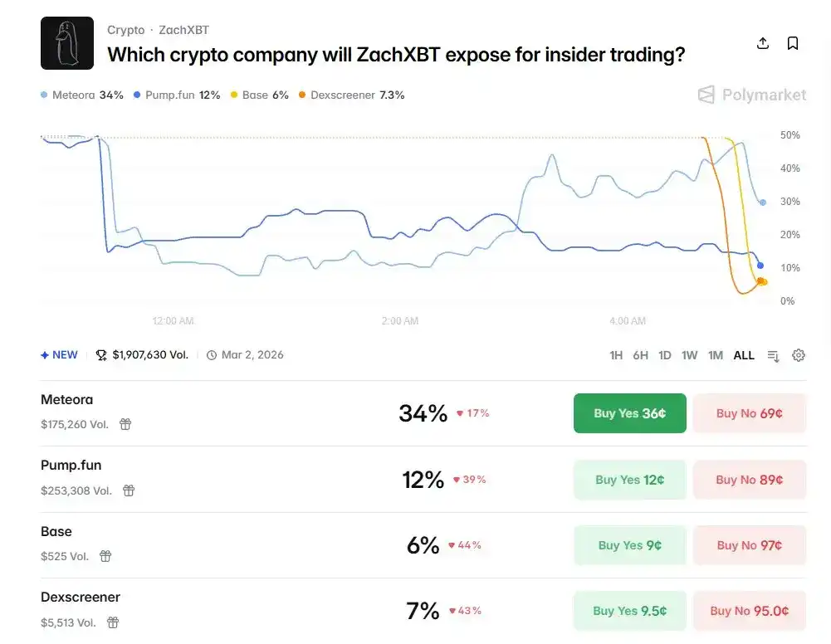Click the market thumbnail image
Image resolution: width=831 pixels, height=644 pixels.
click(66, 41)
